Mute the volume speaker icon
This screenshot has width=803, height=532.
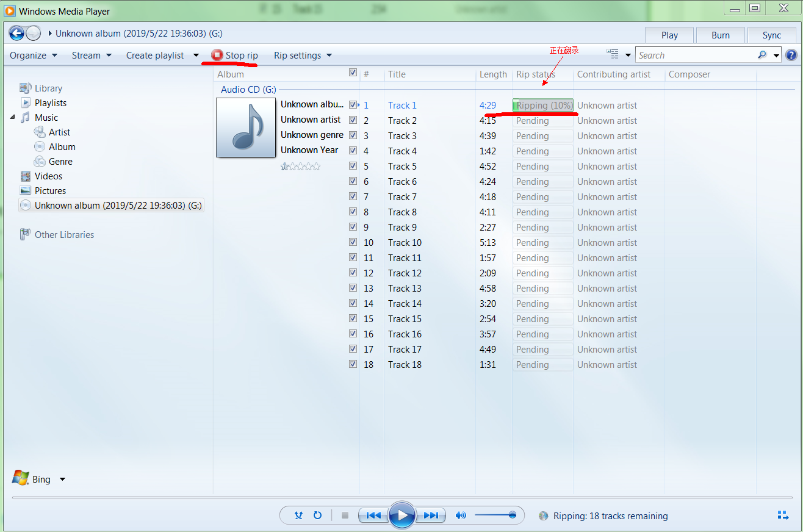click(461, 516)
